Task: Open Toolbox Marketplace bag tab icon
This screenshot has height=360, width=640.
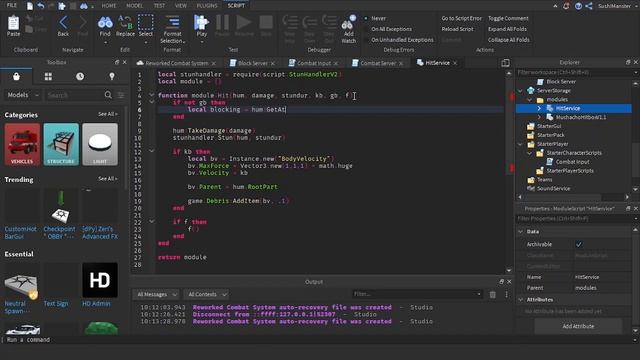Action: pos(16,76)
